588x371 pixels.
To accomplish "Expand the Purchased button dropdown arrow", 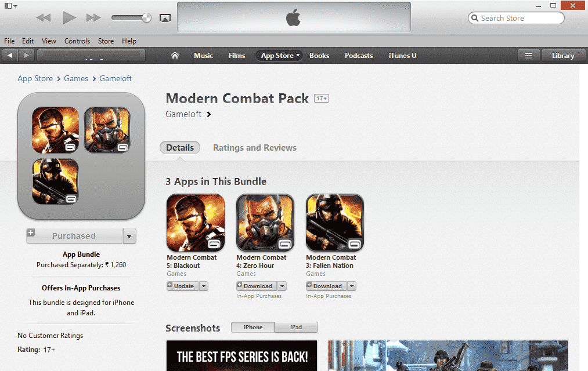I will 129,237.
